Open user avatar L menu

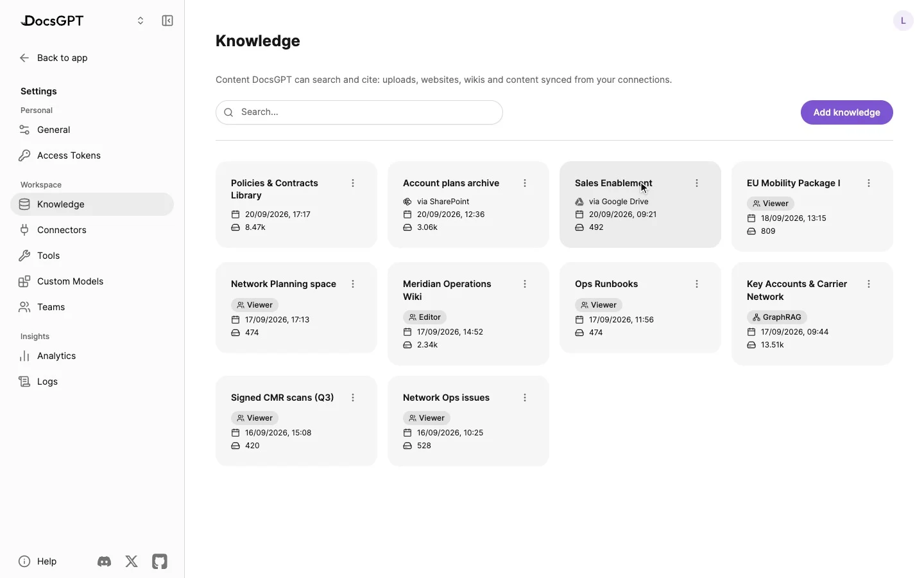tap(903, 21)
